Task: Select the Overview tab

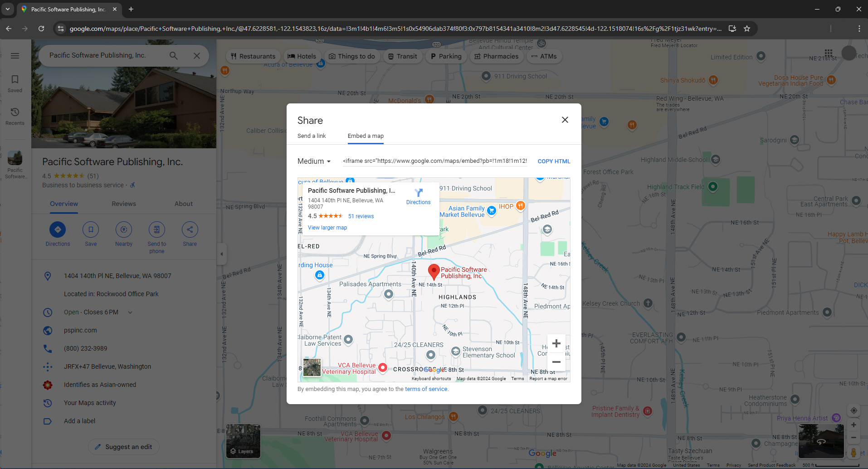Action: [x=64, y=204]
